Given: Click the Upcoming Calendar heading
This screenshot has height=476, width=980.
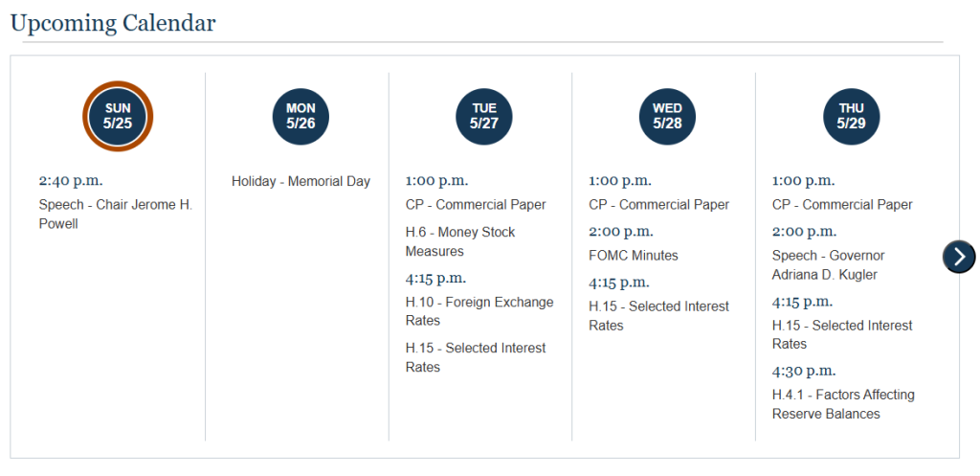Looking at the screenshot, I should (x=113, y=23).
